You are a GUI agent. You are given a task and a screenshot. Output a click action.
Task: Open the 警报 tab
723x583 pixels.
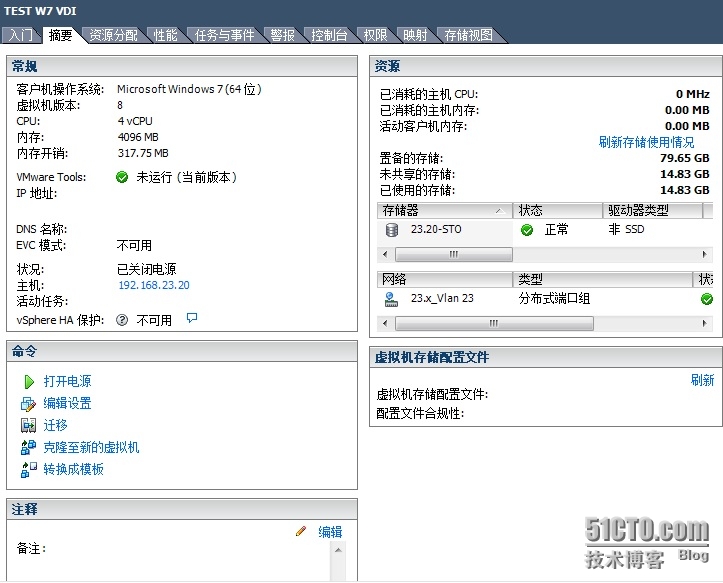(x=283, y=35)
